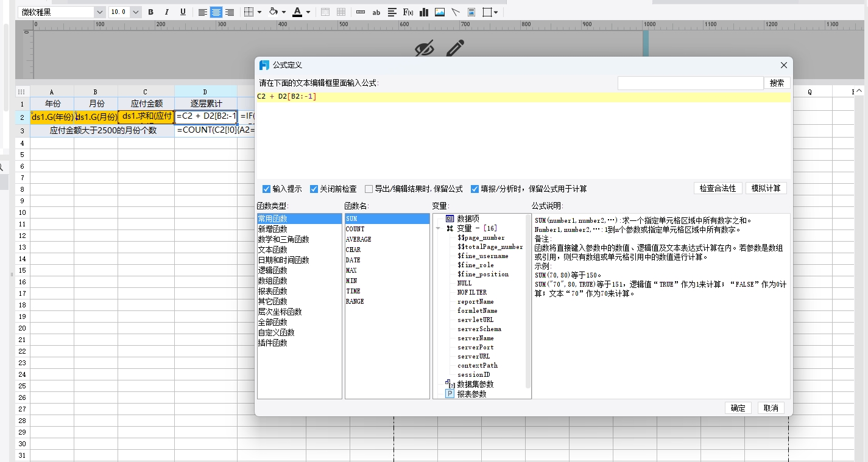Select 数学和三角函数 category
This screenshot has width=868, height=462.
tap(283, 239)
